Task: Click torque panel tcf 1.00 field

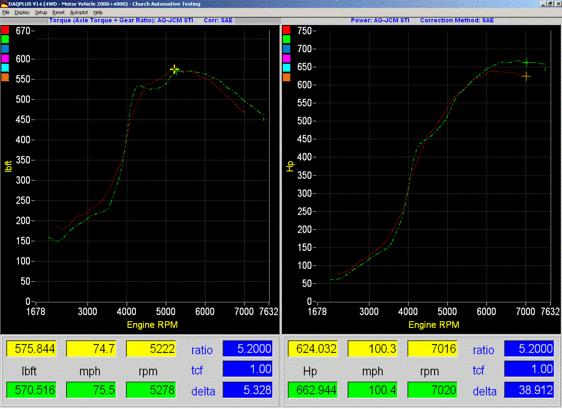Action: pos(248,369)
